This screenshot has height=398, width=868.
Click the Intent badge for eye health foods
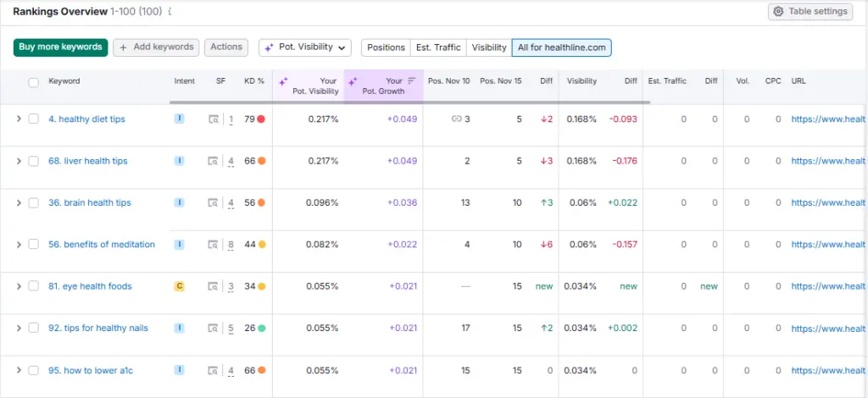179,286
